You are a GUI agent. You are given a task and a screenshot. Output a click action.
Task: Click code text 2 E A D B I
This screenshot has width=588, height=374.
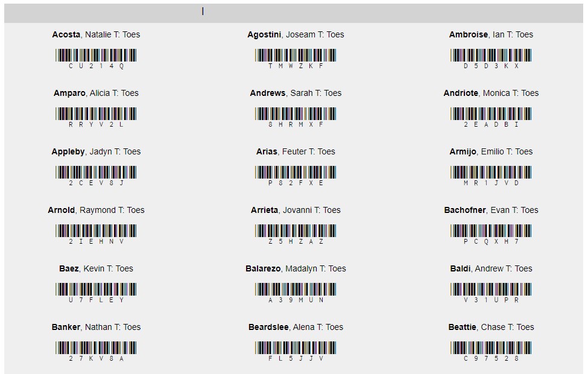click(x=491, y=124)
